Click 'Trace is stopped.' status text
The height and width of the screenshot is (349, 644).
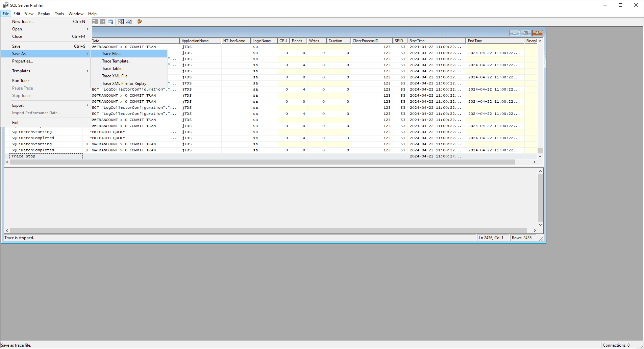pos(19,238)
